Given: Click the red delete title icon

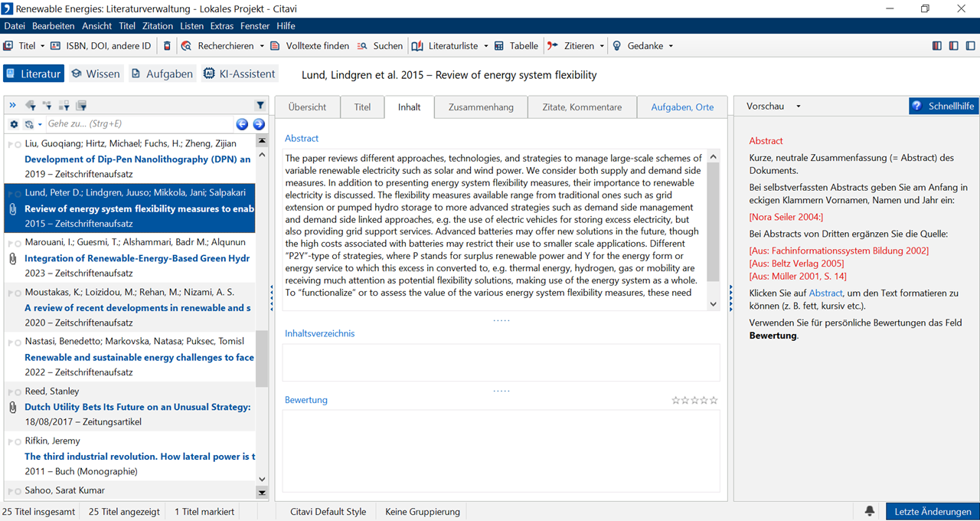Looking at the screenshot, I should [168, 46].
